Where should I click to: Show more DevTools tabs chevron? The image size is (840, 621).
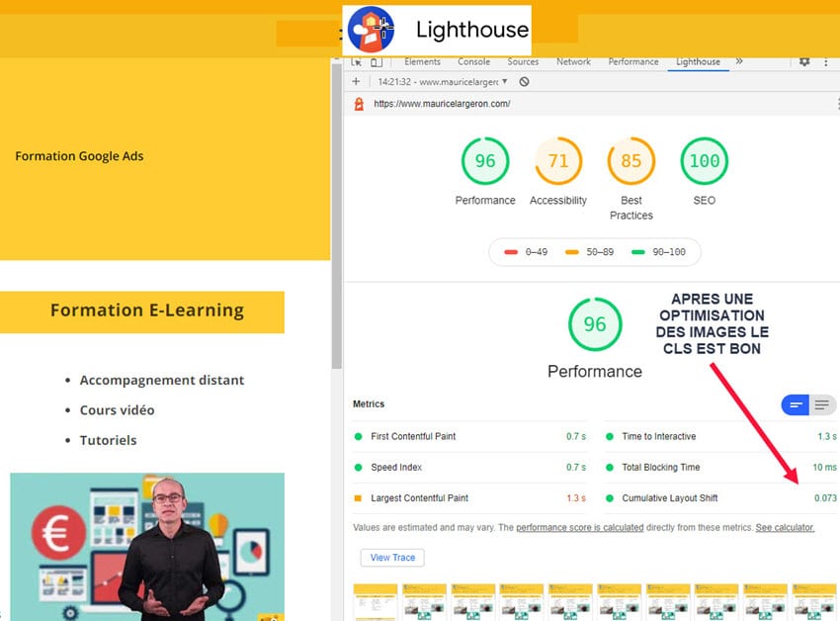[x=739, y=61]
